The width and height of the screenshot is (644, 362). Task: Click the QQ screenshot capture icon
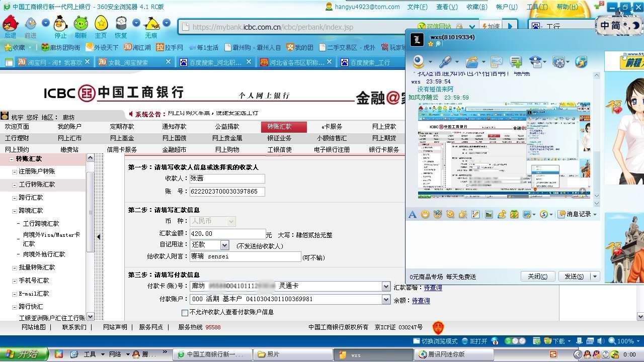point(527,214)
